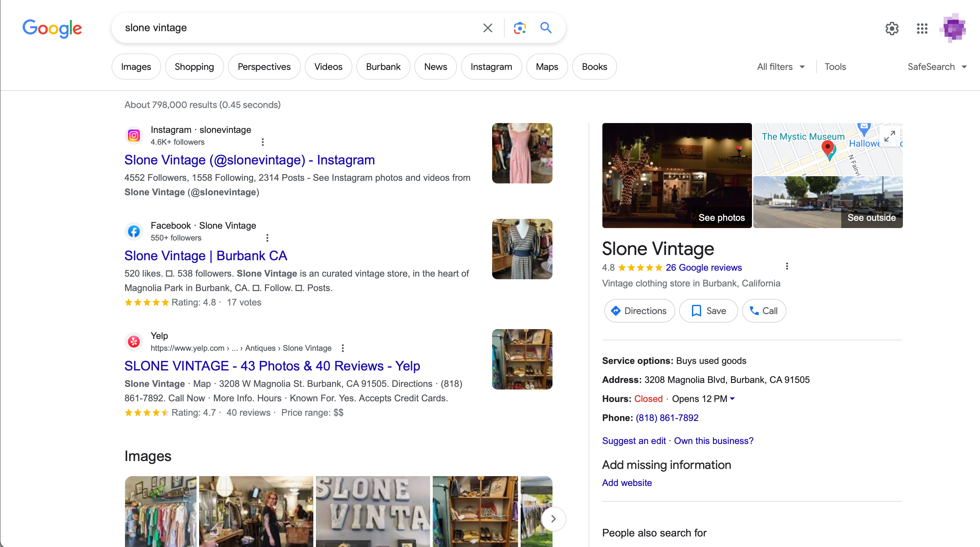
Task: Select the Burbank filter chip
Action: point(383,67)
